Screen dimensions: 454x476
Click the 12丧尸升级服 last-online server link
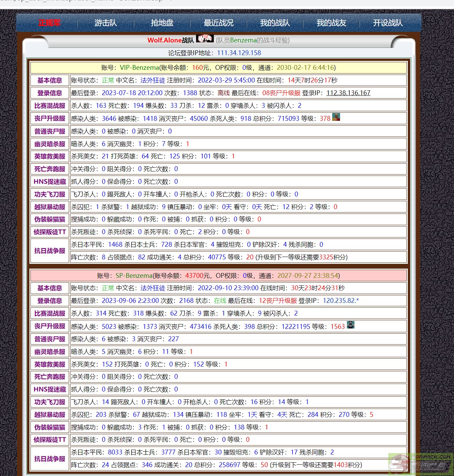pyautogui.click(x=278, y=300)
